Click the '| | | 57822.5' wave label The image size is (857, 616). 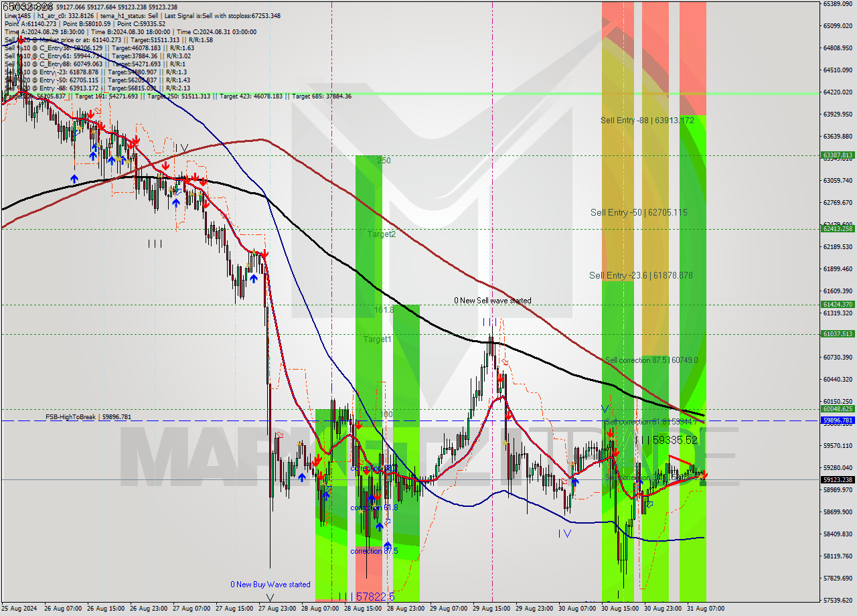367,596
